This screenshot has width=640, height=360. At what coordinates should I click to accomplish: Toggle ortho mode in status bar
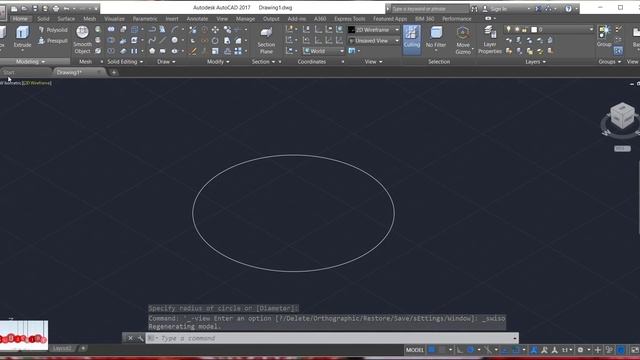[x=460, y=350]
